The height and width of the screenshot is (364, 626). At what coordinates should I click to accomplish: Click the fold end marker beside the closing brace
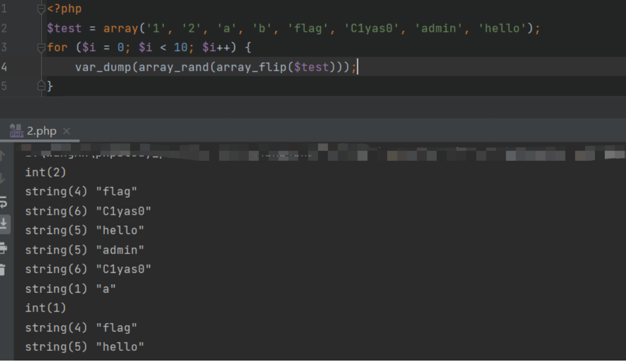(41, 86)
